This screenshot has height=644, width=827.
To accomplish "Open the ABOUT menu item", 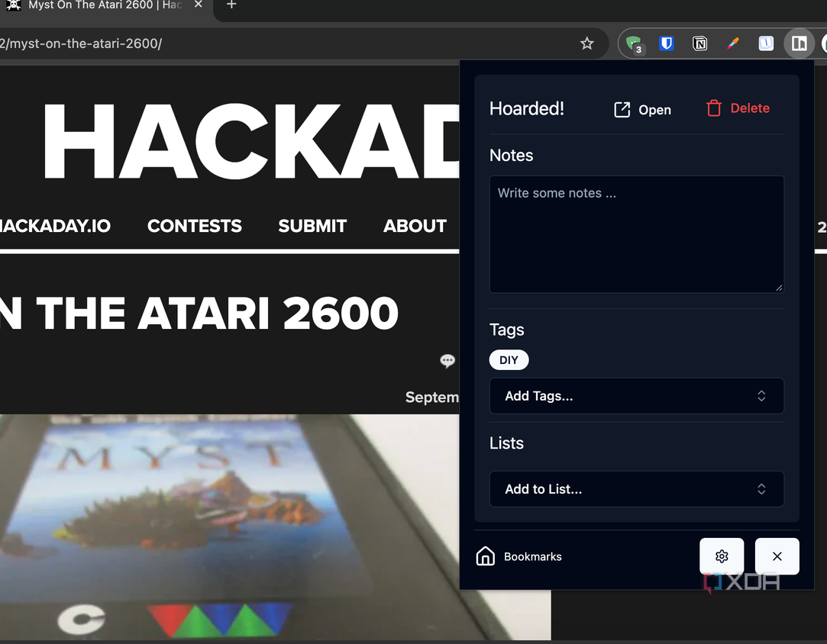I will click(415, 226).
